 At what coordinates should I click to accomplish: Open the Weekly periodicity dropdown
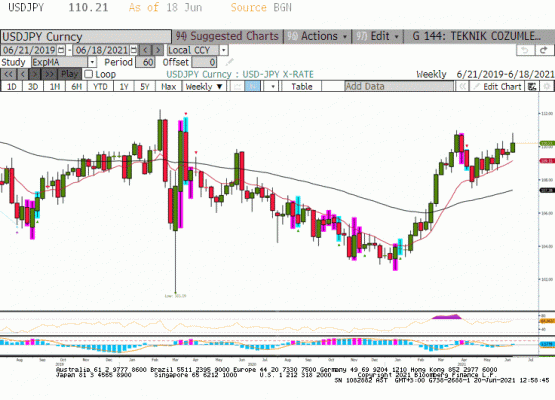204,86
